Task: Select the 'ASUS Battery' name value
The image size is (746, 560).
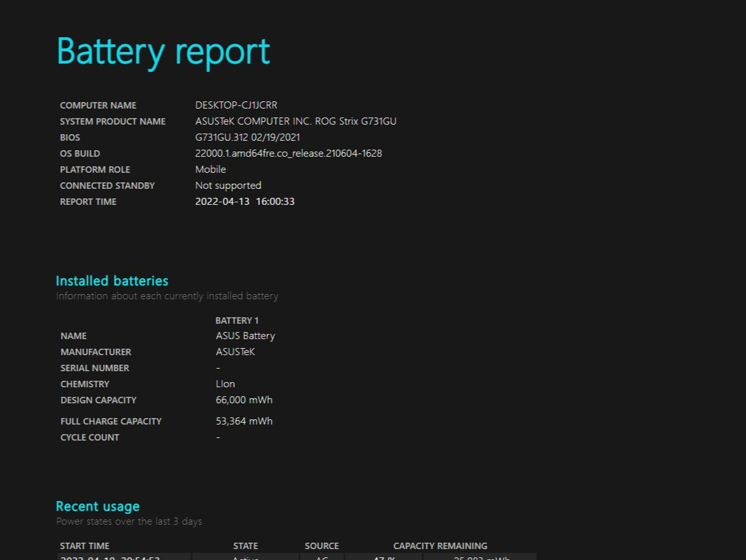Action: point(245,336)
